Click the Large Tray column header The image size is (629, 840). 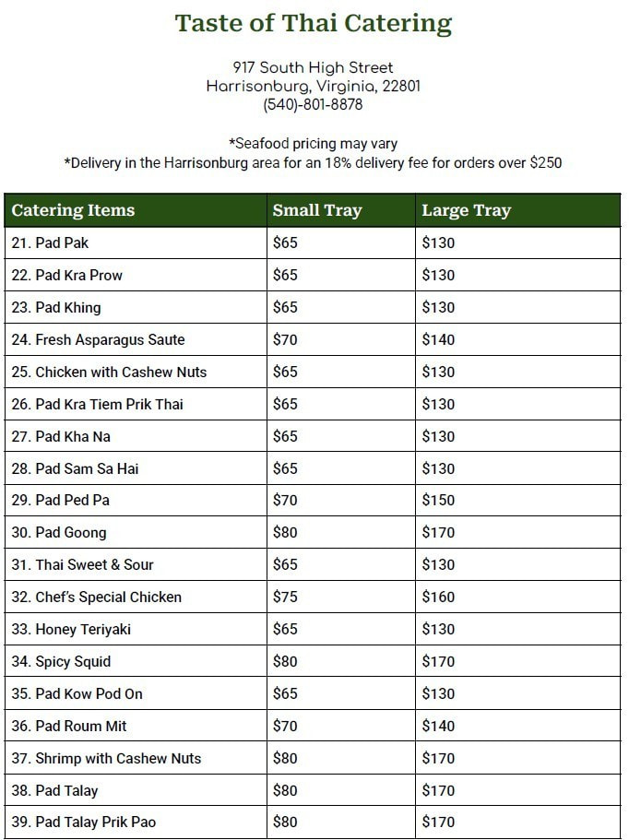click(466, 210)
